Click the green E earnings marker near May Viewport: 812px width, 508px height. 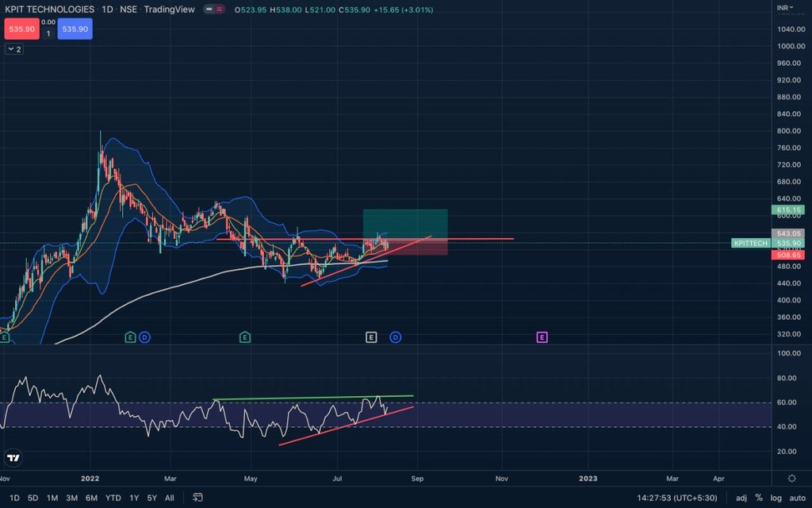click(245, 337)
